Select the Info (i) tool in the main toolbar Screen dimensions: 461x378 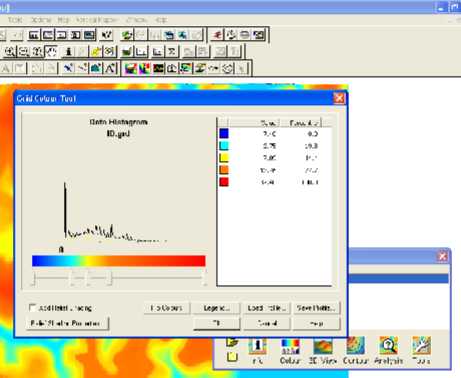[x=69, y=52]
